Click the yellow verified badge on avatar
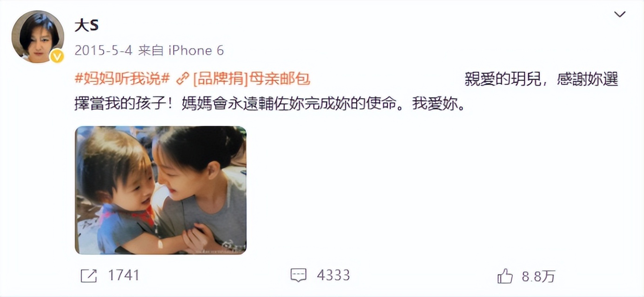 tap(57, 56)
